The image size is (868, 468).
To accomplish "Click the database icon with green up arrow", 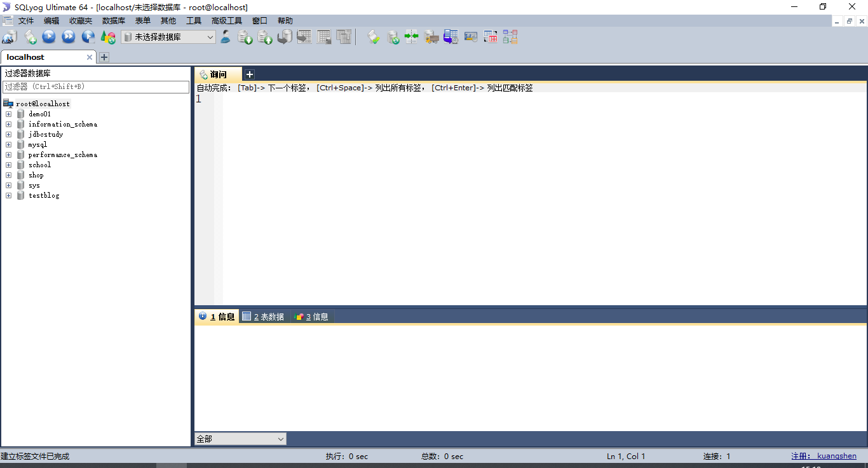I will 265,37.
